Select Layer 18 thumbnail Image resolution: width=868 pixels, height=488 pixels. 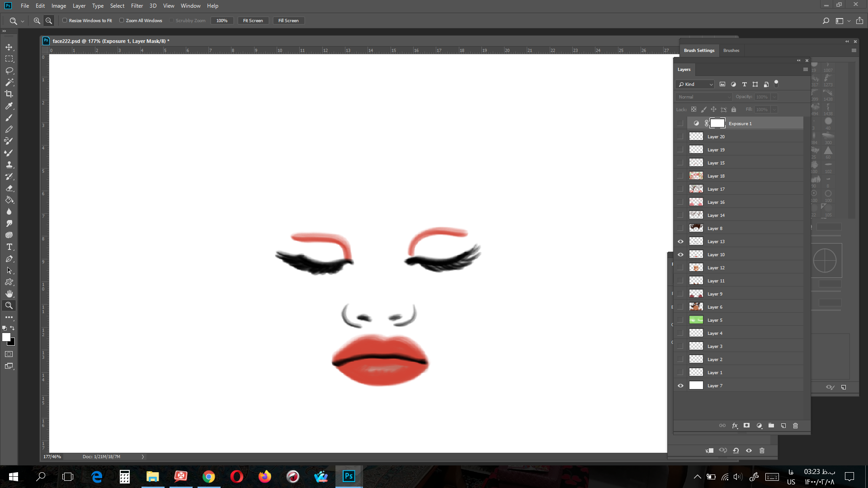point(696,176)
